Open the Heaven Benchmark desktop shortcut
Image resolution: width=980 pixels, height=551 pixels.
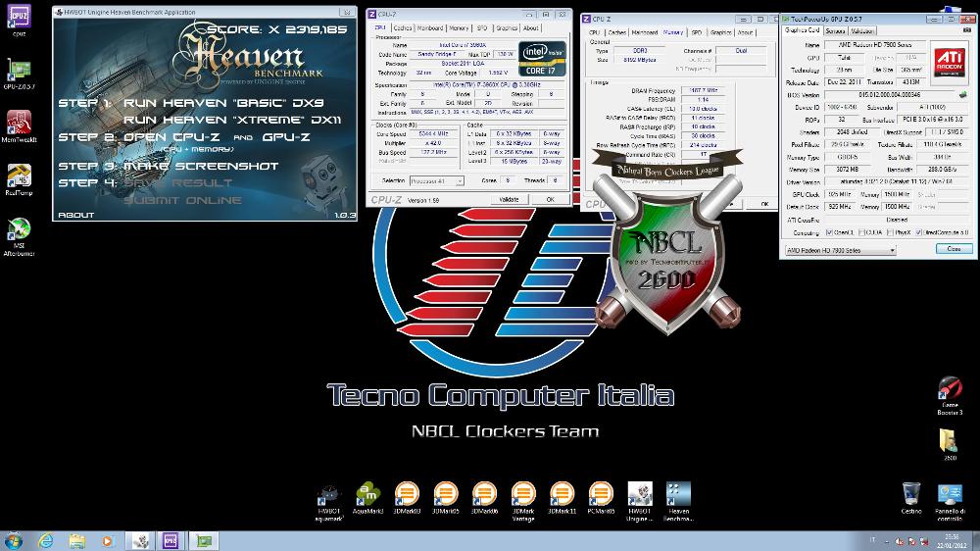[x=678, y=502]
